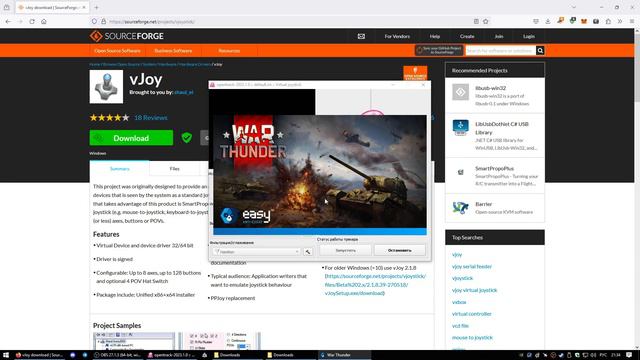Image resolution: width=640 pixels, height=360 pixels.
Task: Click the libusb-win32 project icon
Action: tap(460, 92)
